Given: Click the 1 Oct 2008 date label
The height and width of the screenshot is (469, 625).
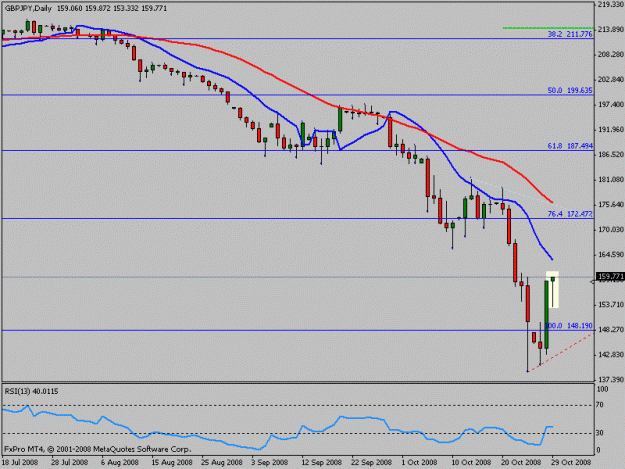Looking at the screenshot, I should 420,462.
